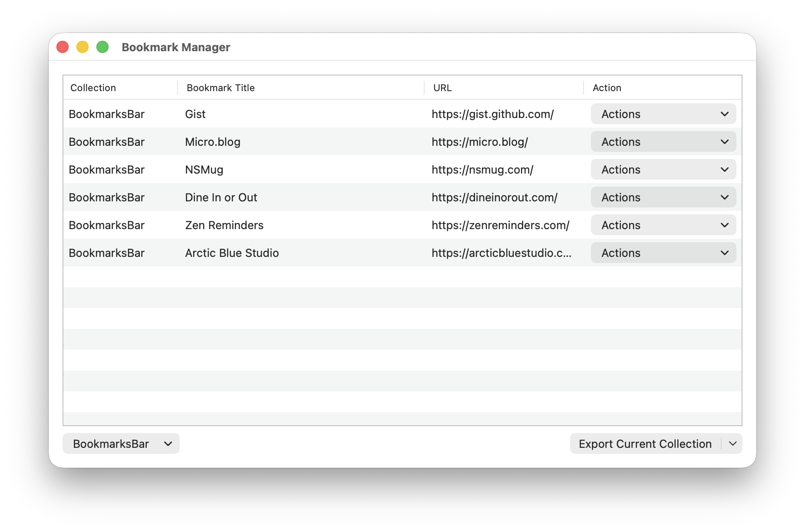The width and height of the screenshot is (805, 532).
Task: Select the NSMug bookmark title
Action: click(x=204, y=170)
